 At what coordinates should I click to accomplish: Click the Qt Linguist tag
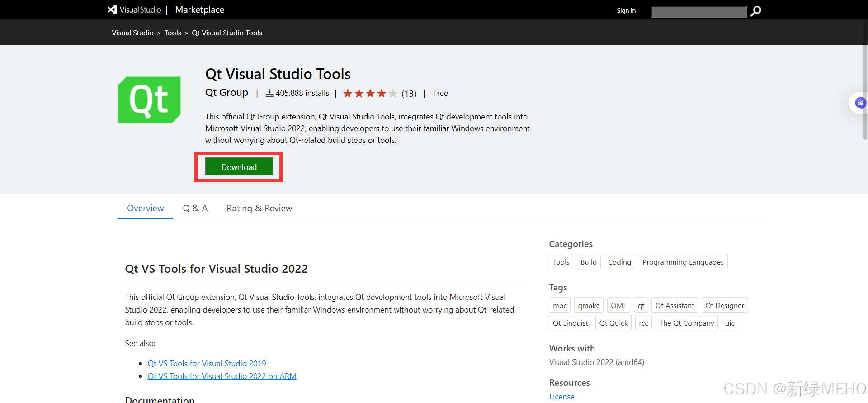[x=571, y=323]
